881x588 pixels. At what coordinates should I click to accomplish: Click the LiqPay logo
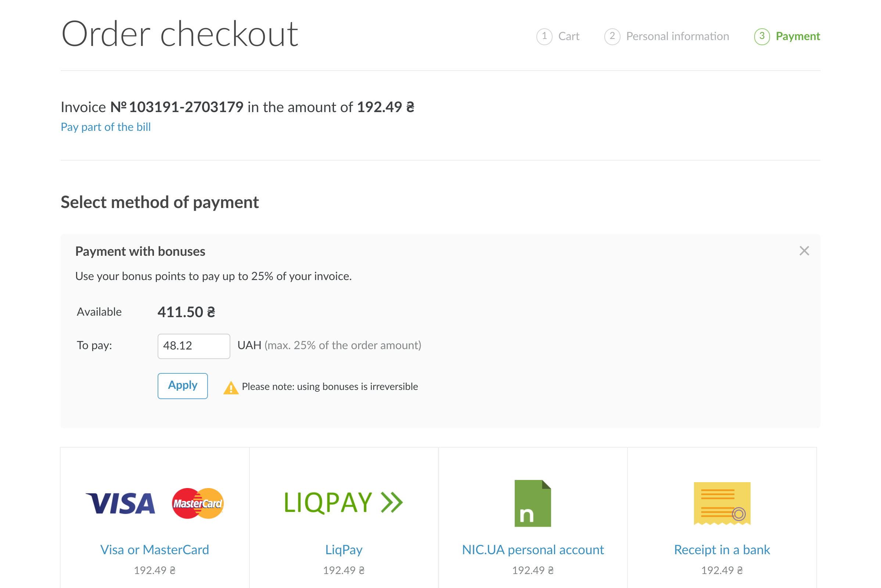coord(344,502)
